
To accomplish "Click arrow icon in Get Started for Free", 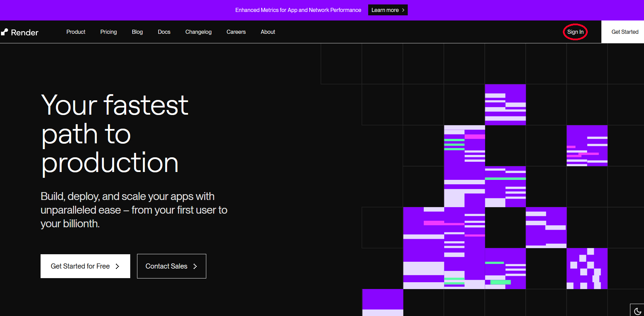I will pyautogui.click(x=118, y=266).
